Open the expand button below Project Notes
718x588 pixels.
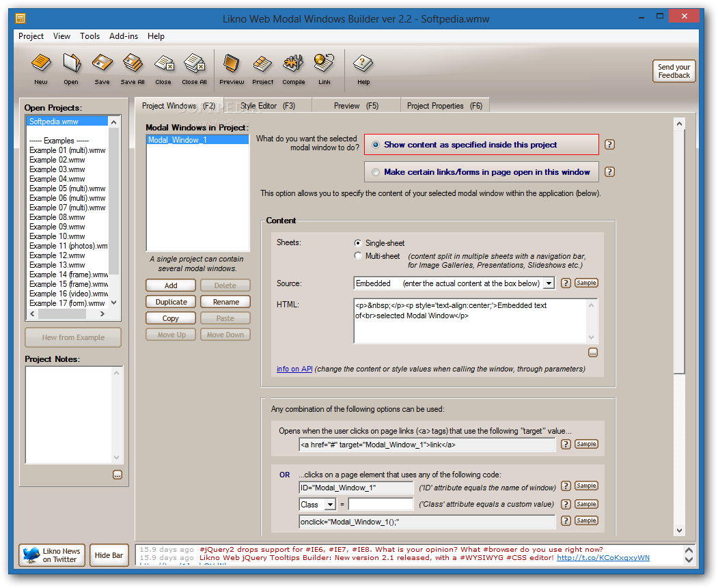click(118, 475)
